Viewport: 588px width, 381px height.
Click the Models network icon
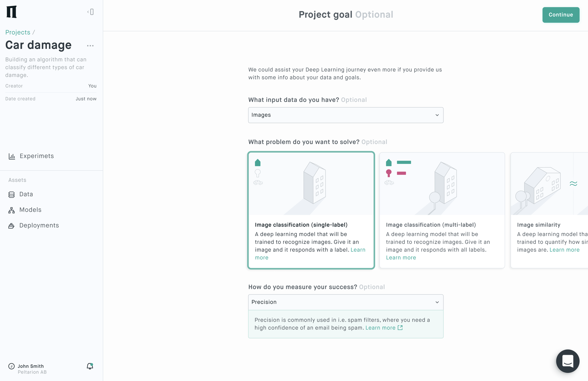[11, 210]
